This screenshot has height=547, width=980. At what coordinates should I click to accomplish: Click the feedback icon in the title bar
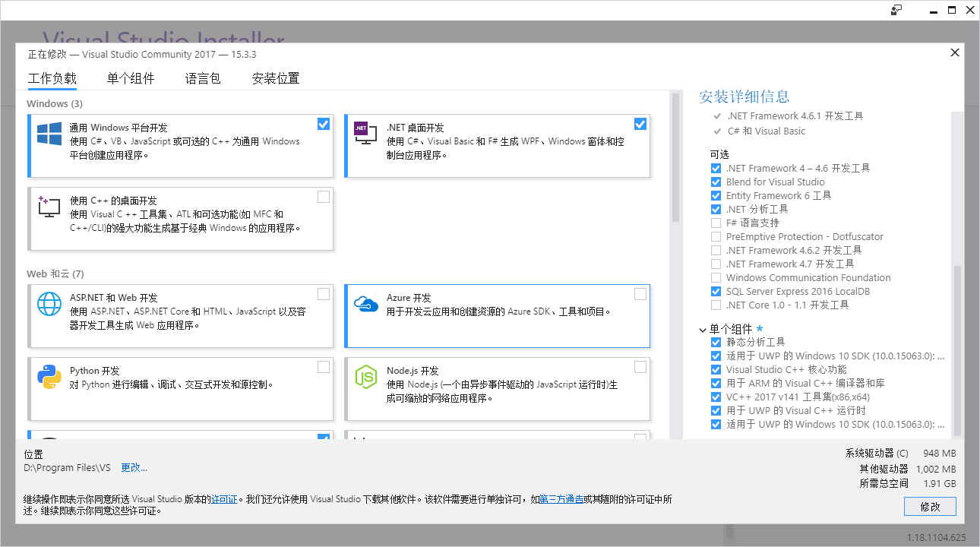coord(896,10)
